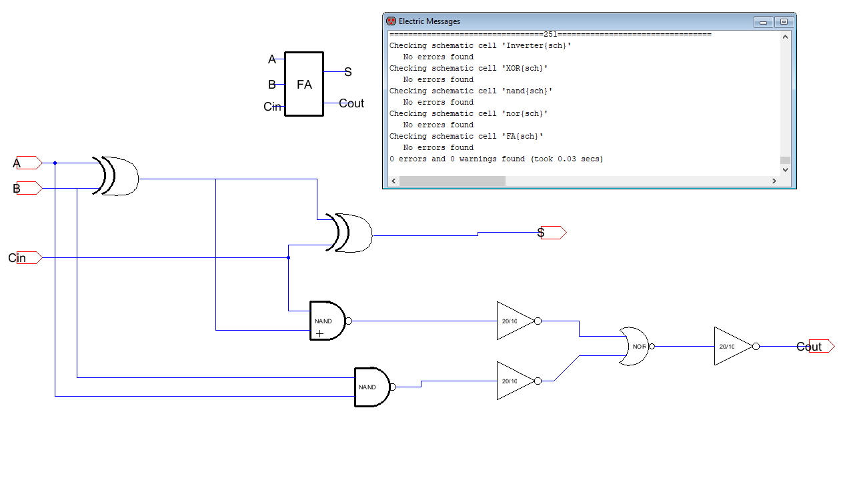Select inverter after the upper NAND gate
Image resolution: width=843 pixels, height=504 pixels.
(x=515, y=321)
